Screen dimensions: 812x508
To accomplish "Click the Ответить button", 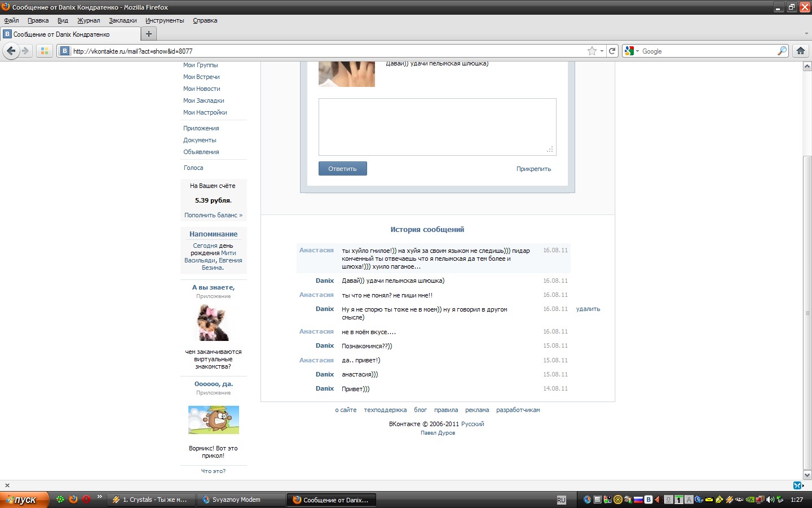I will coord(343,169).
